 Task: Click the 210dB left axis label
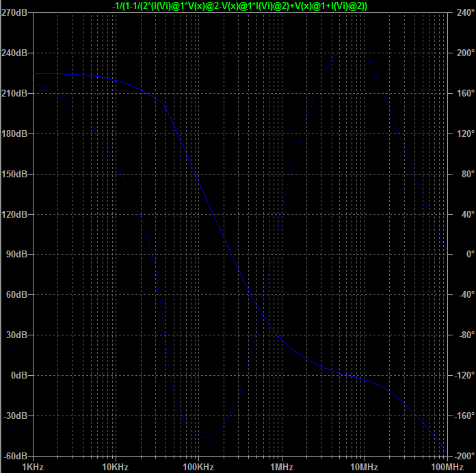pos(14,93)
